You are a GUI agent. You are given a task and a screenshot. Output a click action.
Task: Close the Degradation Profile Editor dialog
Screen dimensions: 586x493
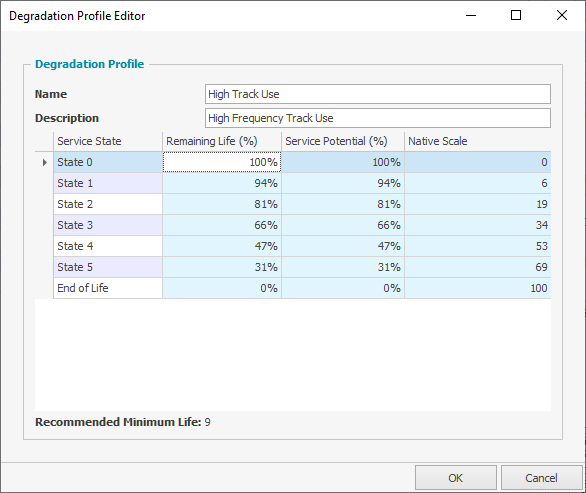click(x=562, y=15)
